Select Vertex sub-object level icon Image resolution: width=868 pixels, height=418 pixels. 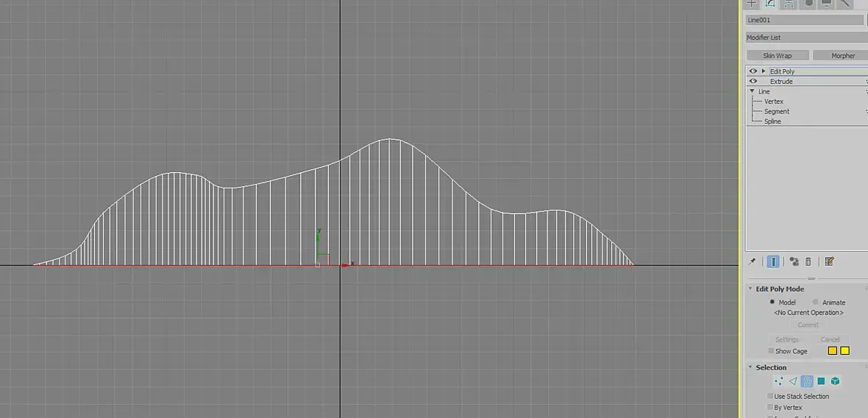click(778, 381)
